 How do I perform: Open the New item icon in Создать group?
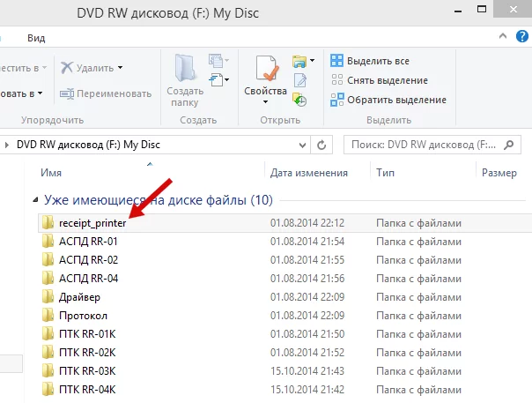[x=216, y=61]
